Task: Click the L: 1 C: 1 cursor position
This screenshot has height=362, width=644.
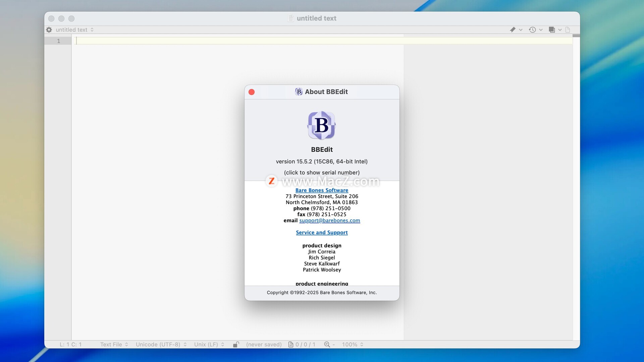Action: (x=70, y=345)
